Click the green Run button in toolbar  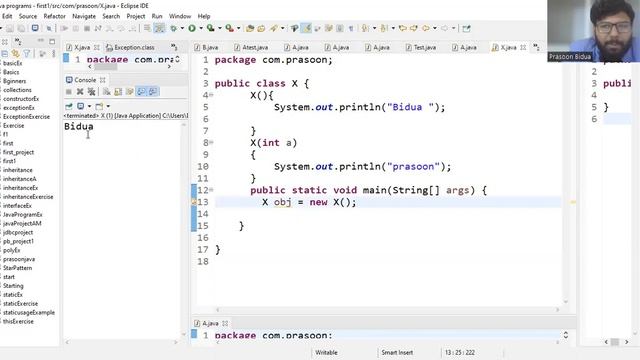coord(192,28)
